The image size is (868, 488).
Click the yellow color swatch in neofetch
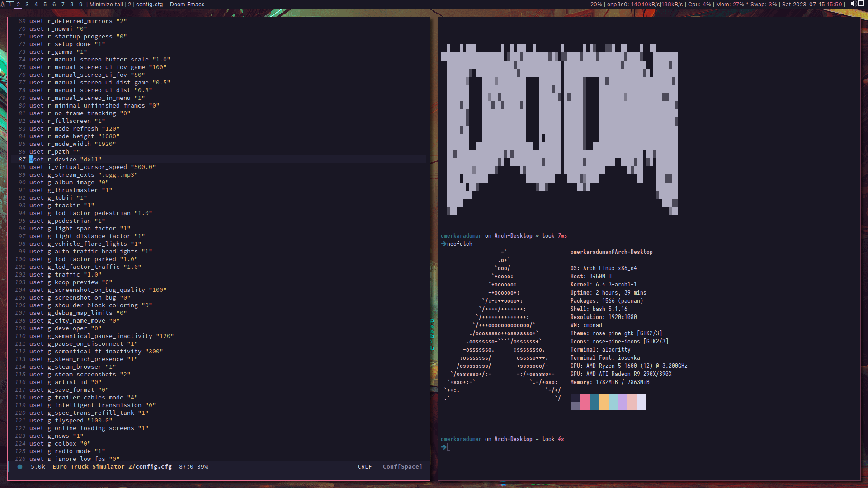pyautogui.click(x=604, y=402)
